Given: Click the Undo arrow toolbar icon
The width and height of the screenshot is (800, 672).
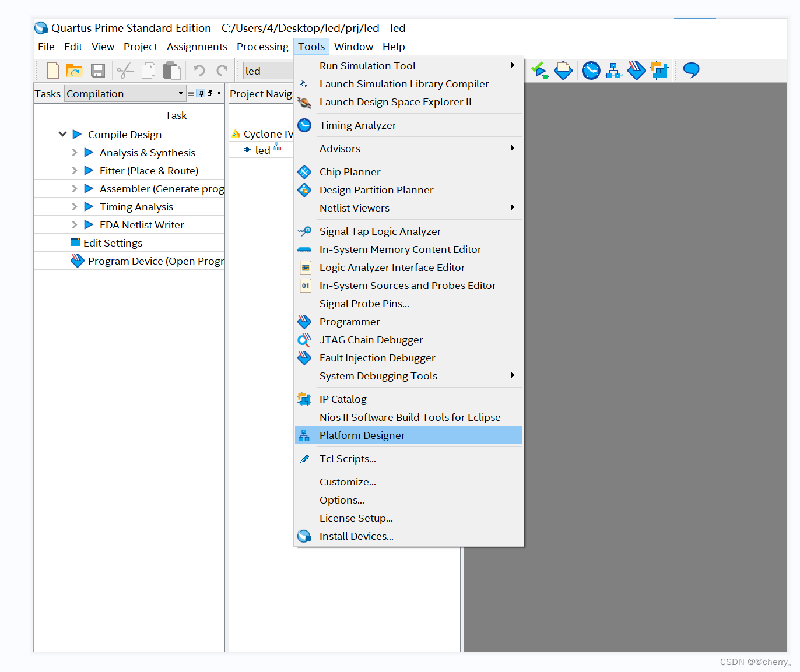Looking at the screenshot, I should (199, 71).
